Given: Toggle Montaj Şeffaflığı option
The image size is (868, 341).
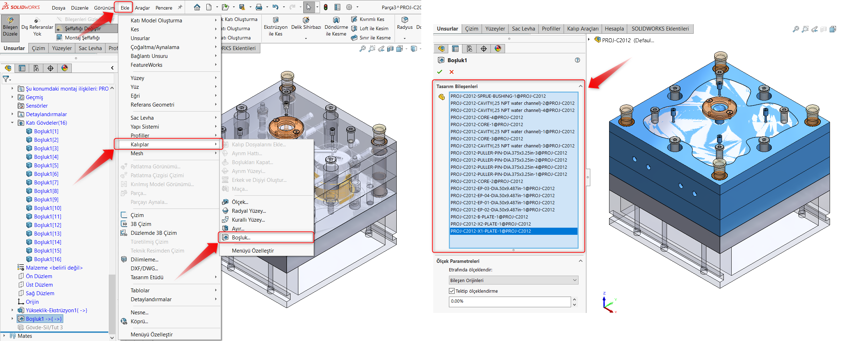Looking at the screenshot, I should pyautogui.click(x=79, y=38).
